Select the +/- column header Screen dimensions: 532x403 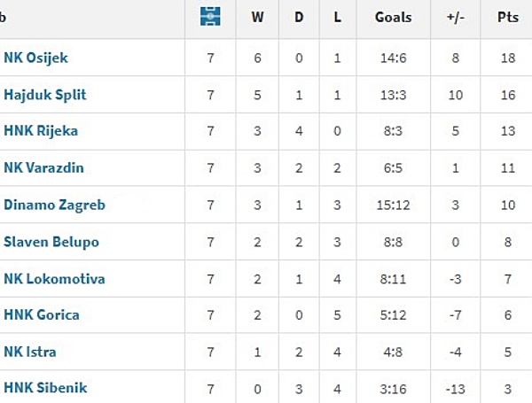(456, 17)
